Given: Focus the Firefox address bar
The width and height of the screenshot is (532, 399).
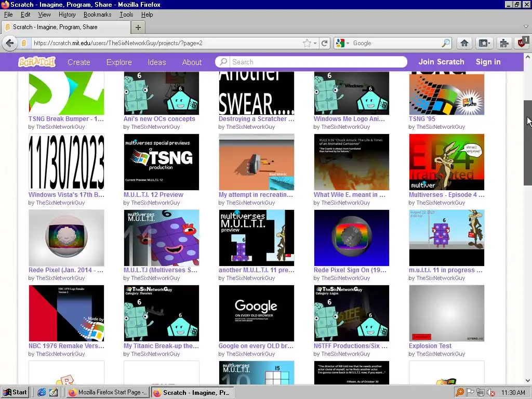Looking at the screenshot, I should [166, 43].
